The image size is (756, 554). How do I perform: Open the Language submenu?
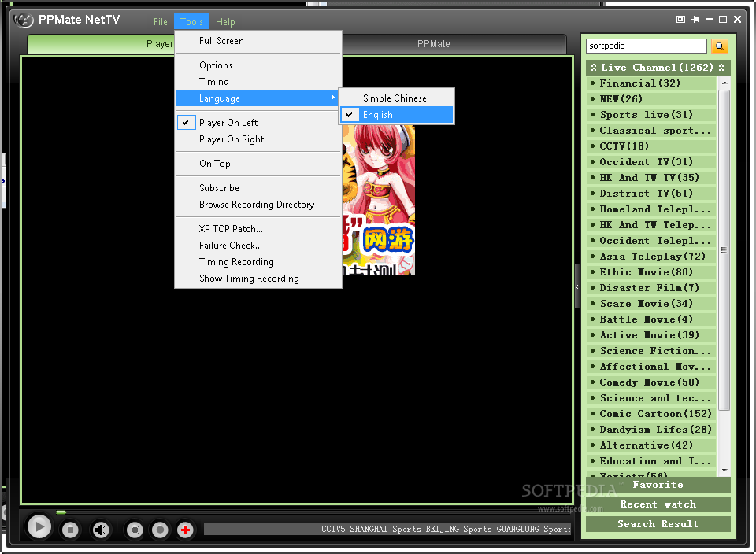tap(258, 98)
